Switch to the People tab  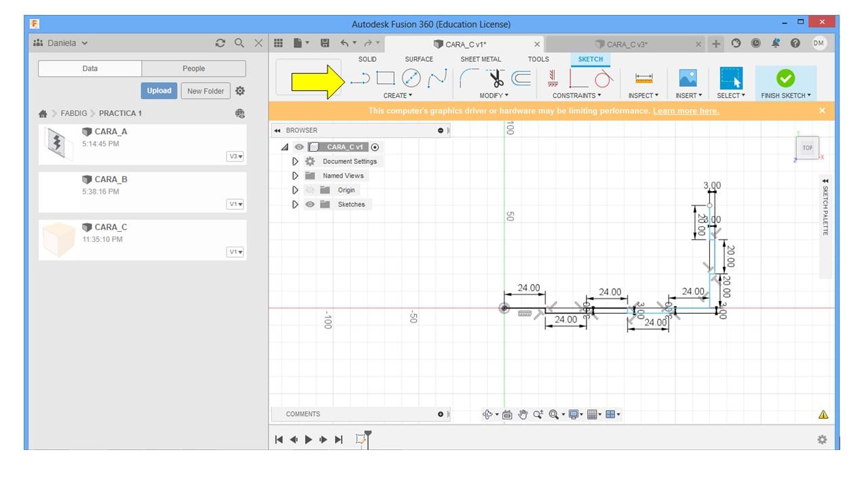pos(193,68)
